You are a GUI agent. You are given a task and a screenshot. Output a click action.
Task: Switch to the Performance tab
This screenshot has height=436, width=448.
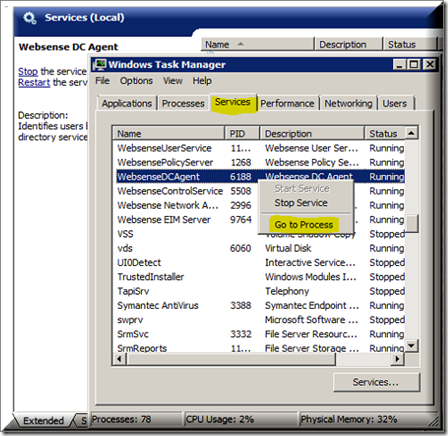[x=287, y=104]
